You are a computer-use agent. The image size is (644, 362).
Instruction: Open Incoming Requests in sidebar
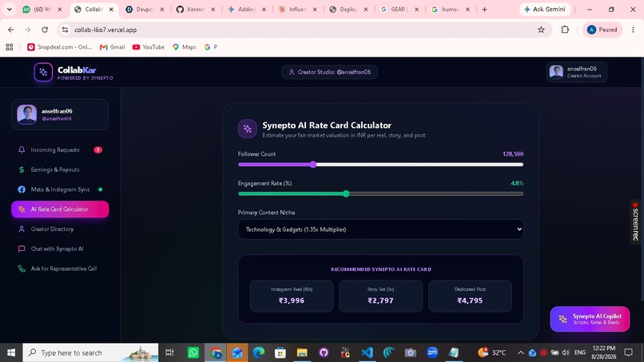(x=60, y=150)
